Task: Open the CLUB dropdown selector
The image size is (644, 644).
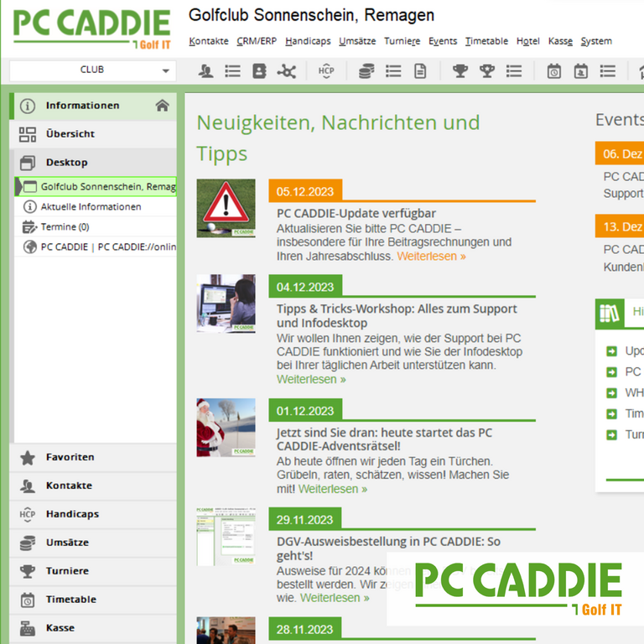Action: [93, 70]
